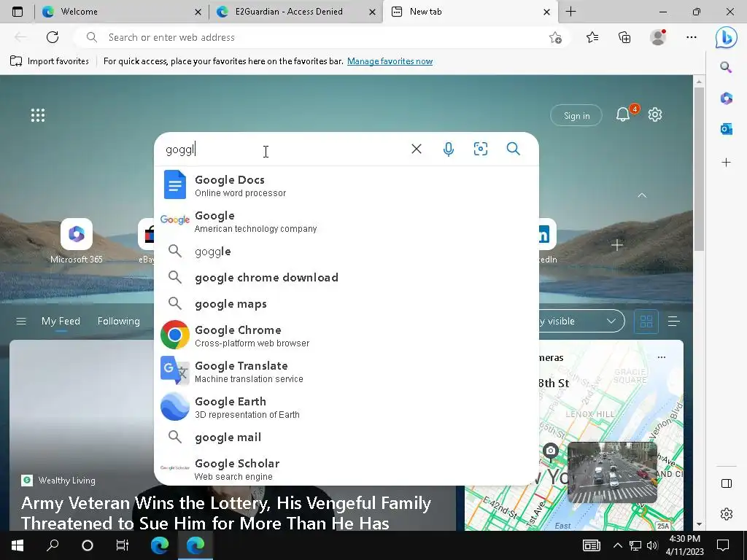The height and width of the screenshot is (560, 747).
Task: Open Task View on taskbar
Action: pyautogui.click(x=123, y=545)
